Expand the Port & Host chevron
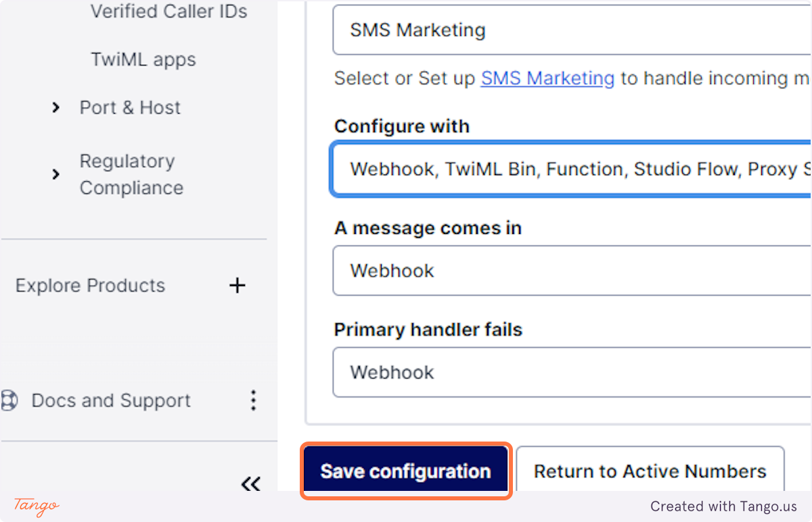 56,108
